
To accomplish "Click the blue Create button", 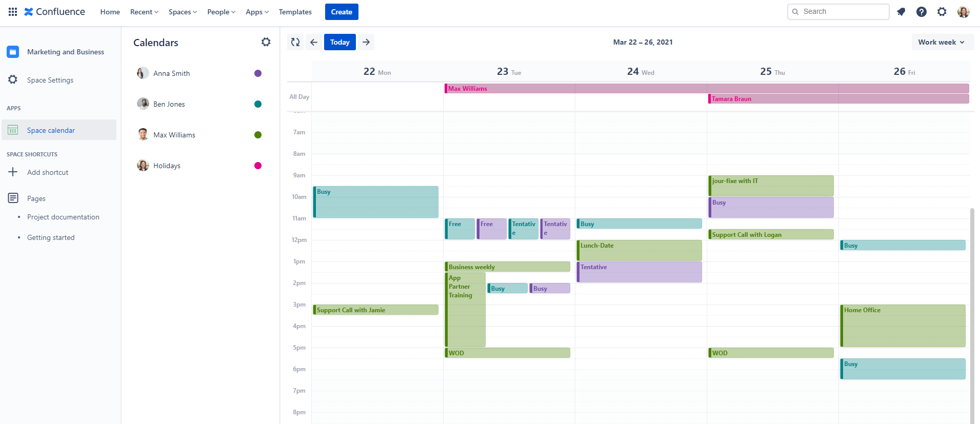I will coord(342,12).
